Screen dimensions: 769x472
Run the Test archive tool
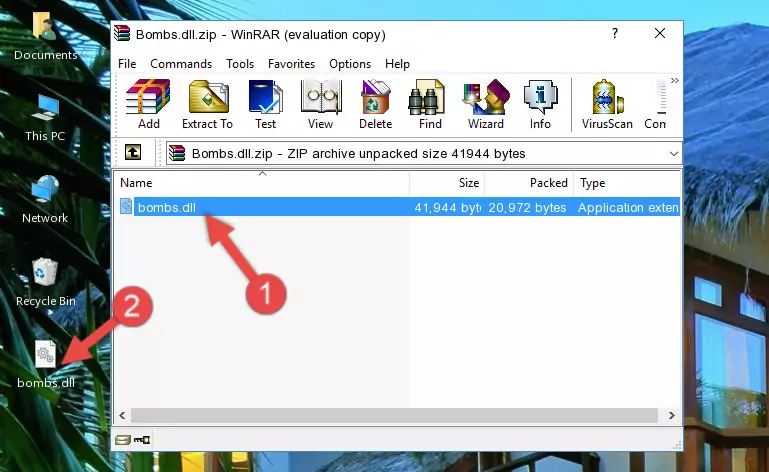pyautogui.click(x=265, y=105)
